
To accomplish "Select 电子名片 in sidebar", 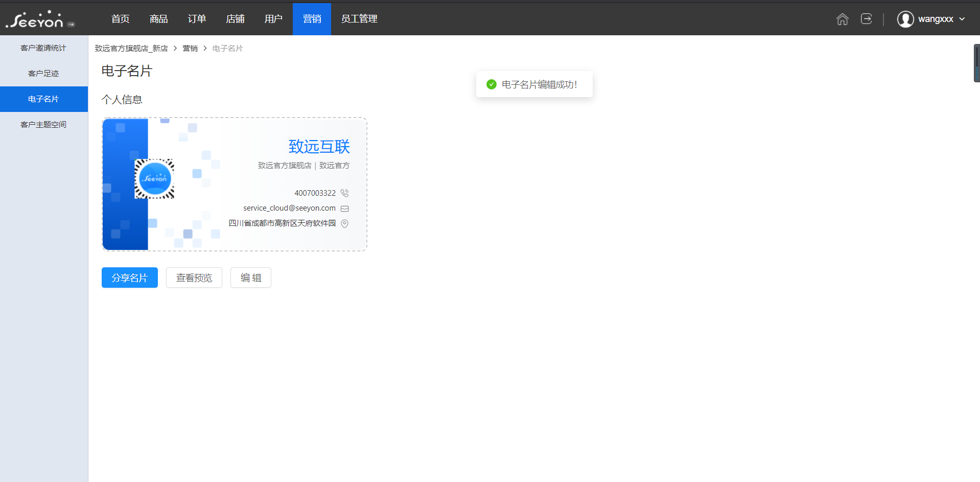I will [x=43, y=99].
